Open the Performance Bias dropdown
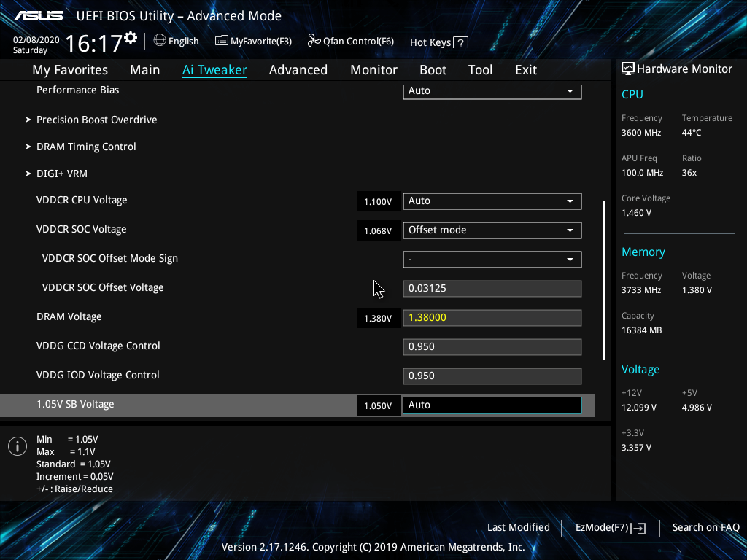Viewport: 747px width, 560px height. pos(492,90)
